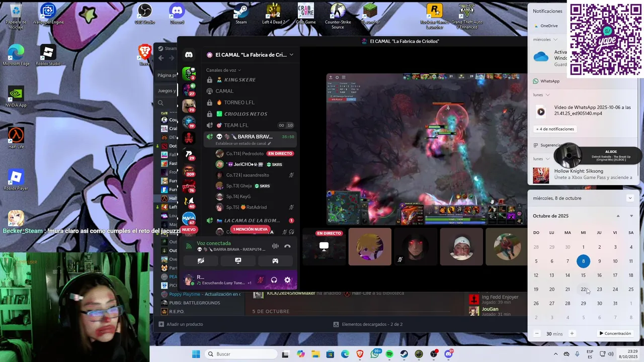The image size is (644, 362).
Task: Open Steam Elementos descargados link
Action: (368, 324)
